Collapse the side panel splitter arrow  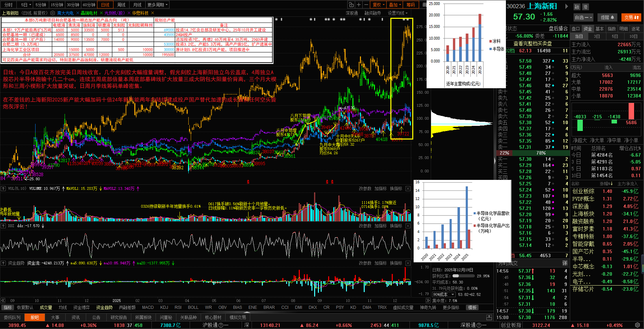(495, 161)
